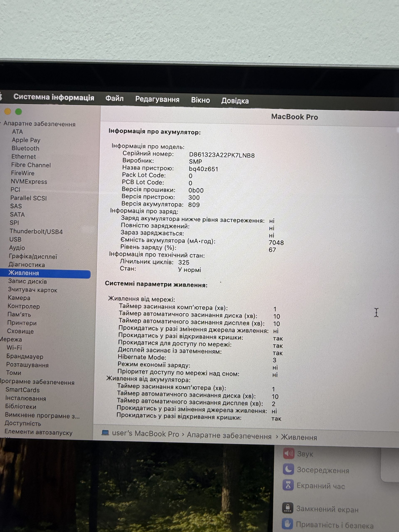Select Елементи автозапуску in the sidebar
399x532 pixels.
38,432
